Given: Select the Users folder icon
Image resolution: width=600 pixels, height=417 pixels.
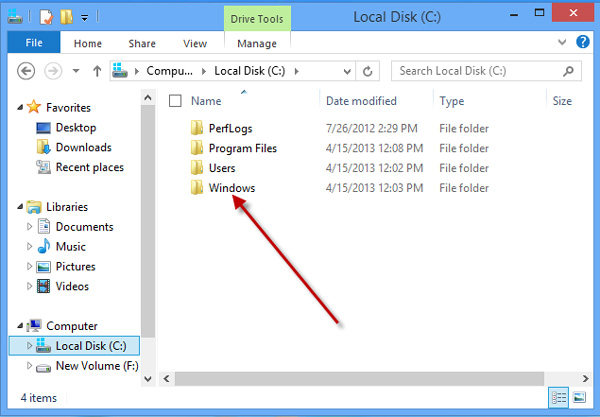Looking at the screenshot, I should tap(197, 168).
